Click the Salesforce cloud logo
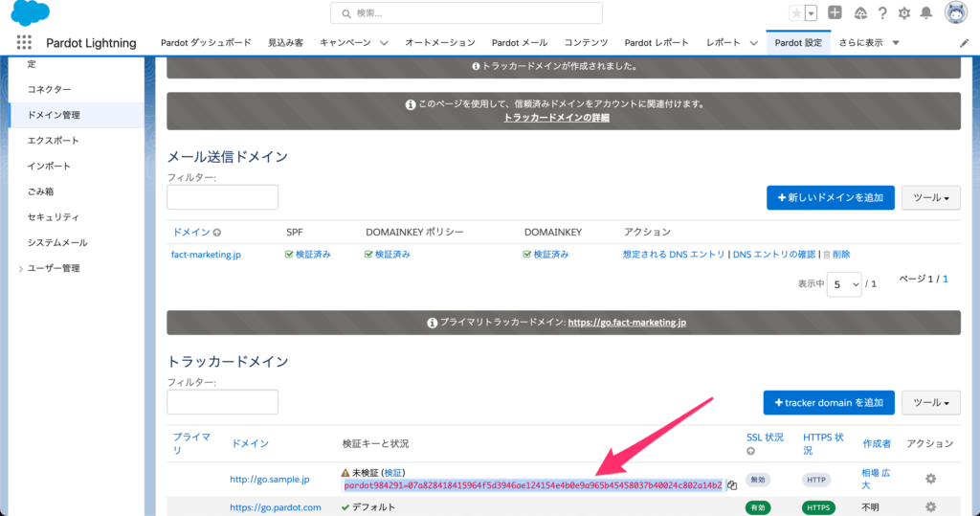The width and height of the screenshot is (980, 516). click(x=30, y=13)
